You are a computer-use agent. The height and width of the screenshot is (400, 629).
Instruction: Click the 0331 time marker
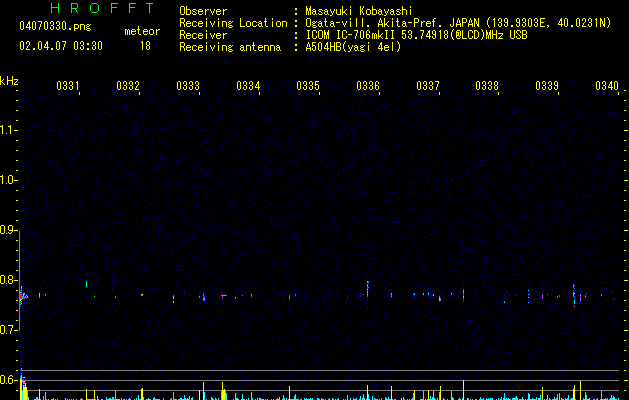coord(68,86)
